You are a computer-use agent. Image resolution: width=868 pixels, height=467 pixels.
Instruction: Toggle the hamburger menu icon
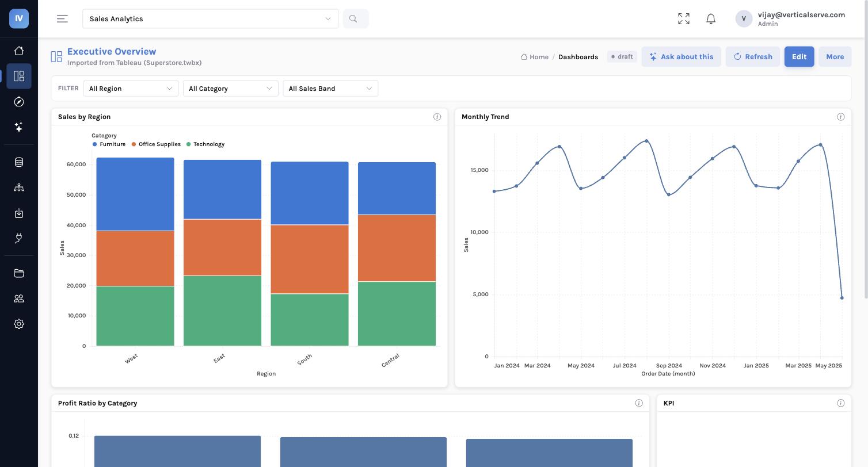click(x=62, y=19)
